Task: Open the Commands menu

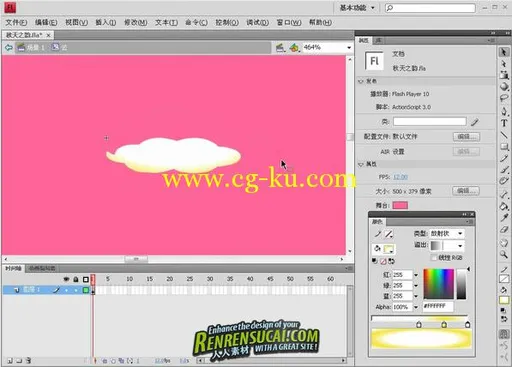Action: [196, 22]
